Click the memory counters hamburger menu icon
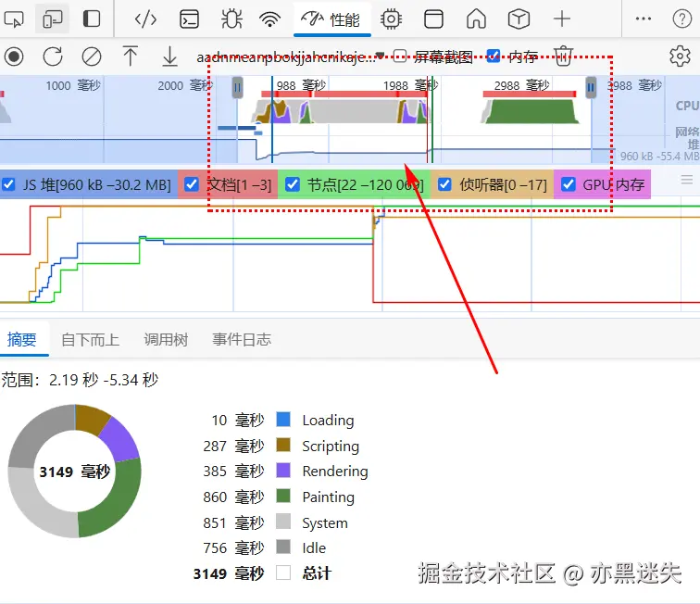This screenshot has height=604, width=700. 687,180
